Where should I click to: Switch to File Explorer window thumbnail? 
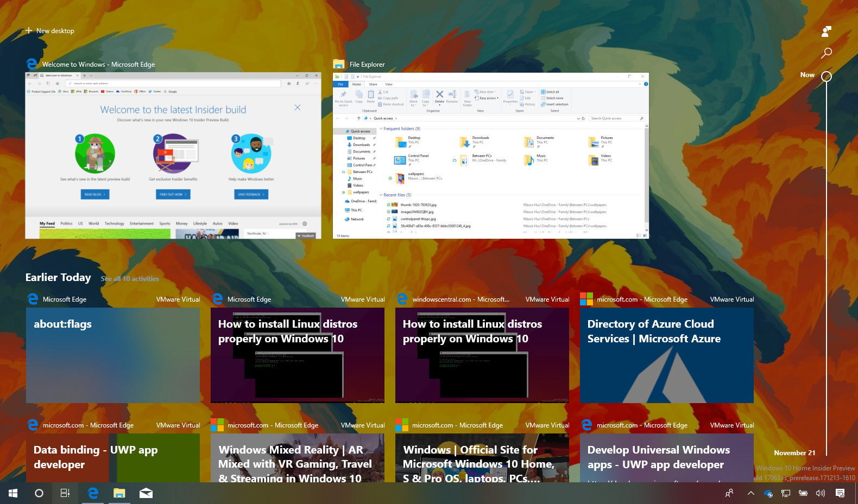[491, 155]
